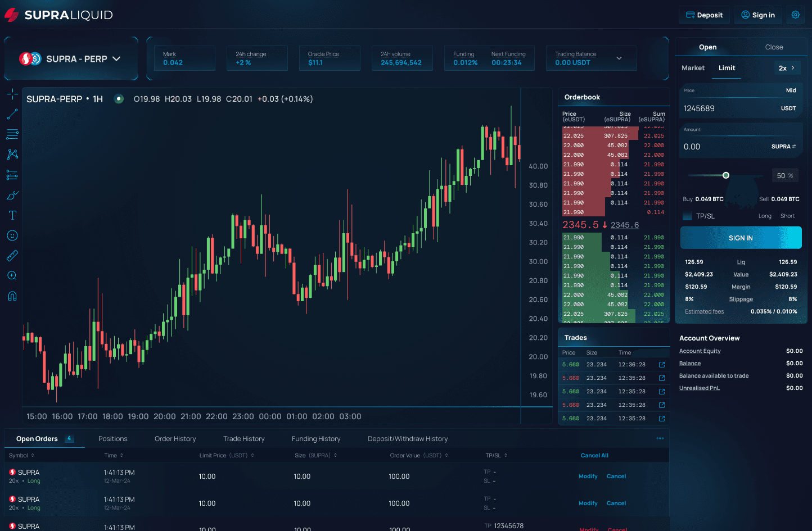812x531 pixels.
Task: Click the 50 % percentage field
Action: tap(785, 176)
